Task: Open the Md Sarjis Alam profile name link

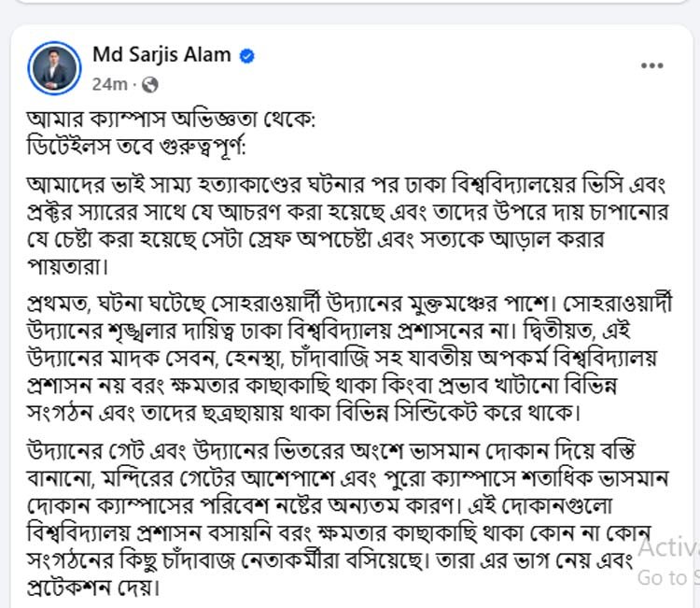Action: 161,55
